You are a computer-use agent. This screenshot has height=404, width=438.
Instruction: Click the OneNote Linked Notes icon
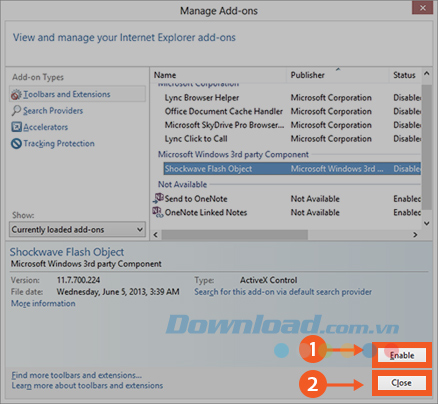click(158, 212)
